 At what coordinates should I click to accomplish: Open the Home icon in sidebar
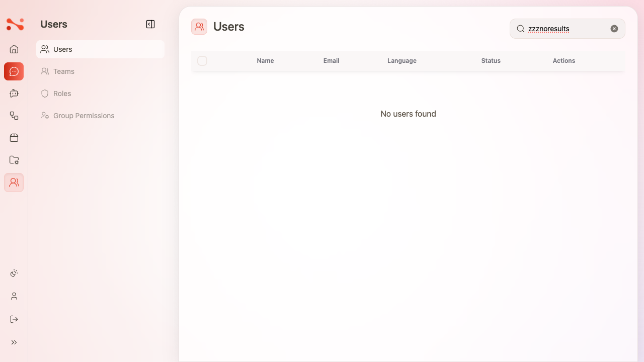click(x=14, y=49)
